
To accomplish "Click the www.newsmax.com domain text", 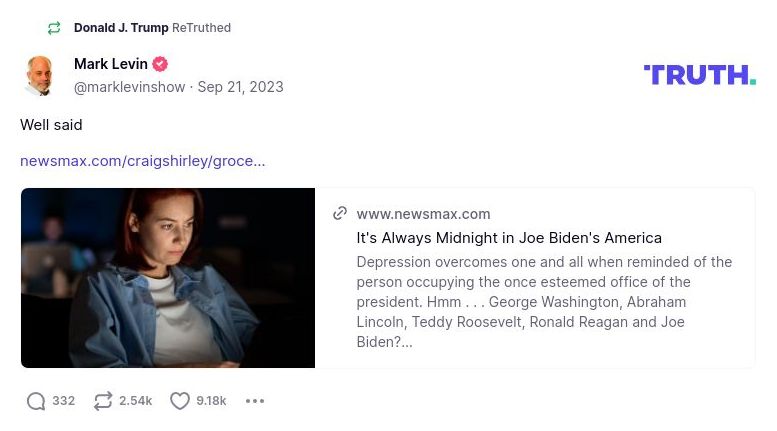I will 423,213.
